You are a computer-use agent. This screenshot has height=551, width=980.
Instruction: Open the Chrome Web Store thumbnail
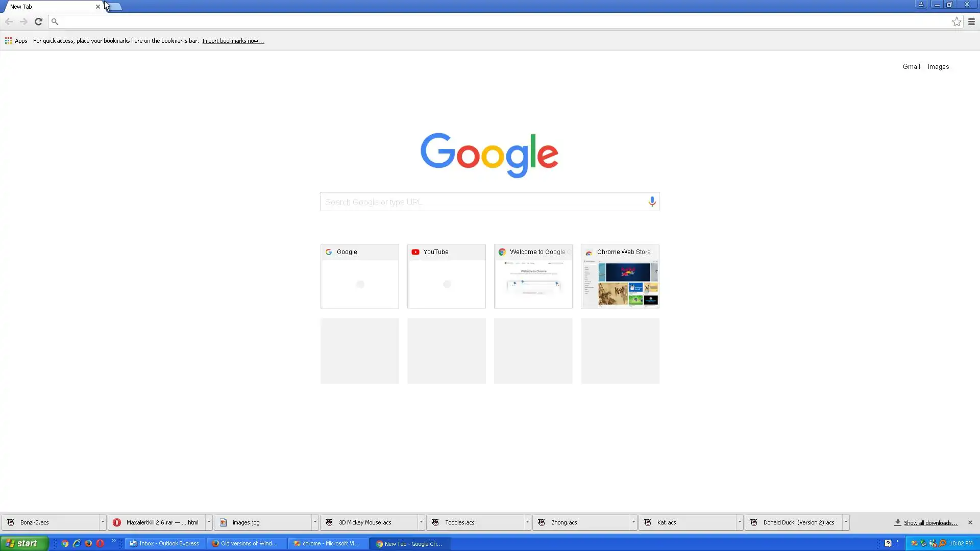coord(620,276)
